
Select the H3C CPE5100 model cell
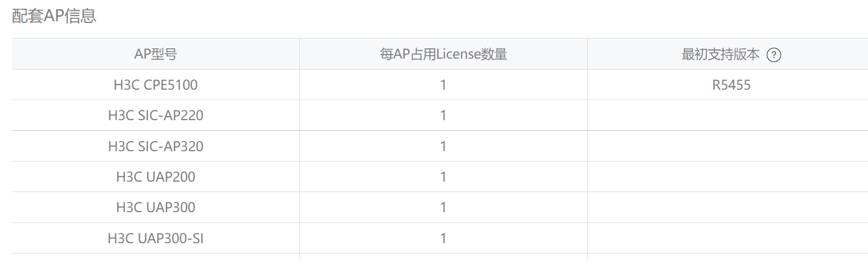pyautogui.click(x=155, y=85)
